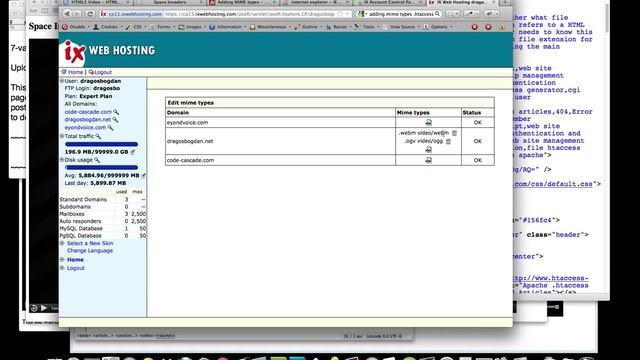Image resolution: width=640 pixels, height=360 pixels.
Task: Switch to the HTML5 Video browser tab
Action: click(x=96, y=2)
